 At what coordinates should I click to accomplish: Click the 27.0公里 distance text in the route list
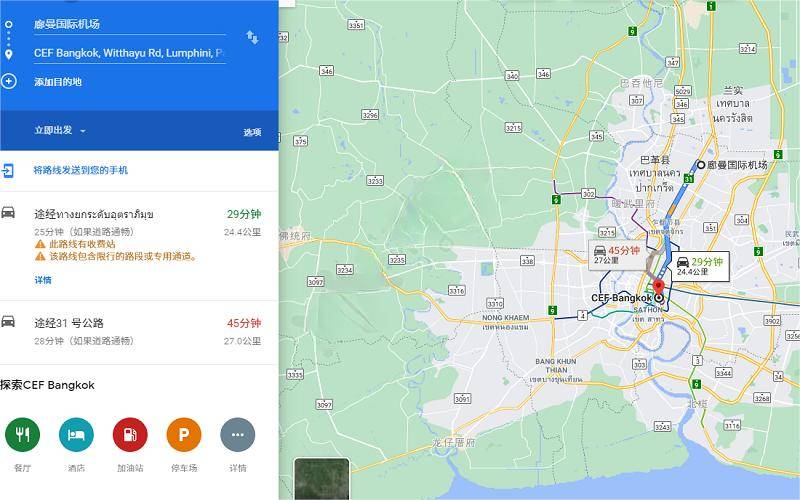pos(242,341)
